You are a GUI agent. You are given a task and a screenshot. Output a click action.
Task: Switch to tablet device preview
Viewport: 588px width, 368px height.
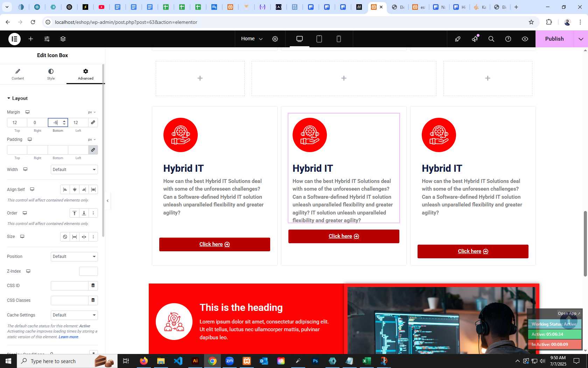pos(319,39)
